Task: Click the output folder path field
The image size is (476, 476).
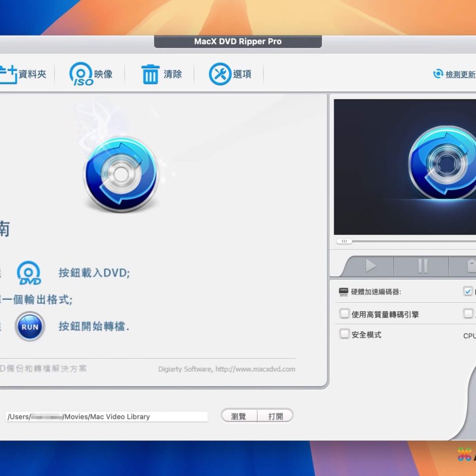Action: coord(107,416)
